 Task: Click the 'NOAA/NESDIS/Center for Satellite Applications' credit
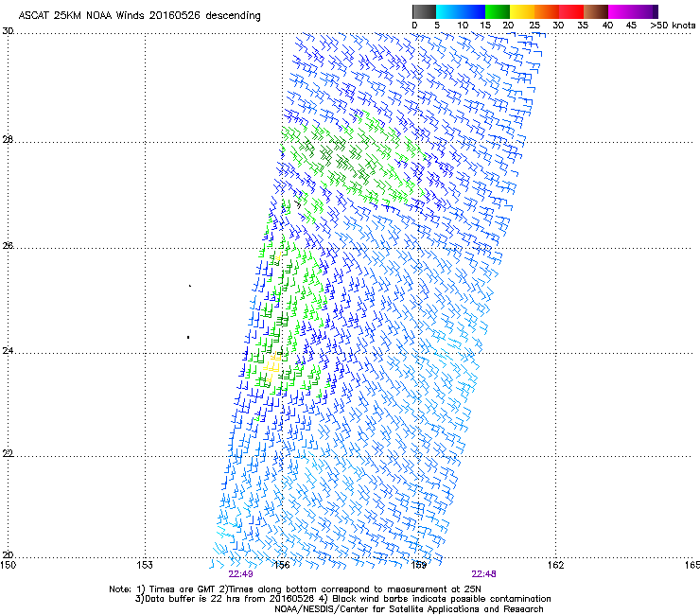click(409, 609)
